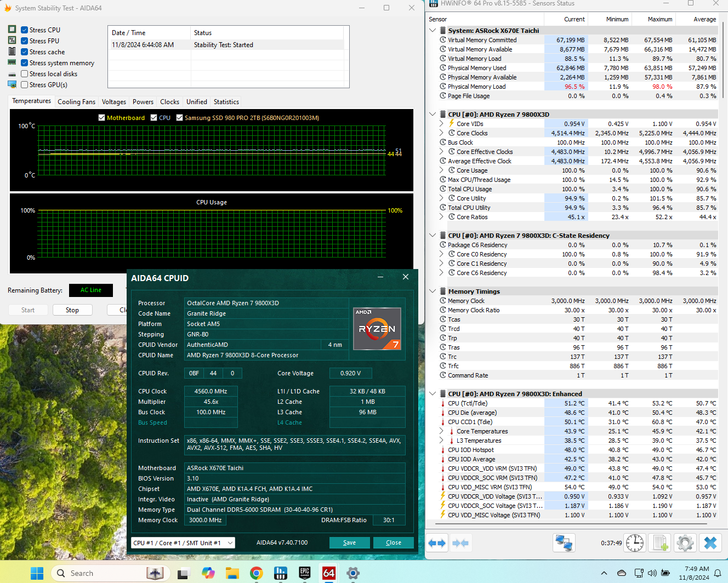This screenshot has height=583, width=728.
Task: Open the blue bar-chart app on the taskbar
Action: coord(281,573)
